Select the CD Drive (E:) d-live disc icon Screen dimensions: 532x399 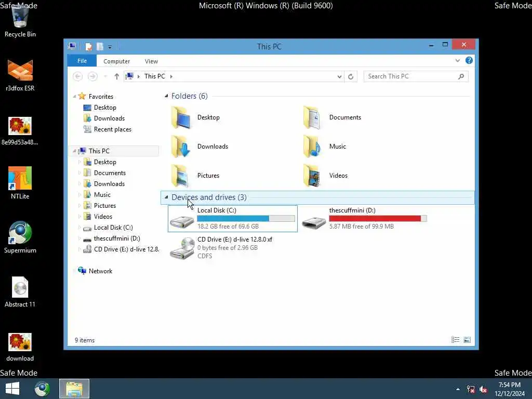(182, 249)
